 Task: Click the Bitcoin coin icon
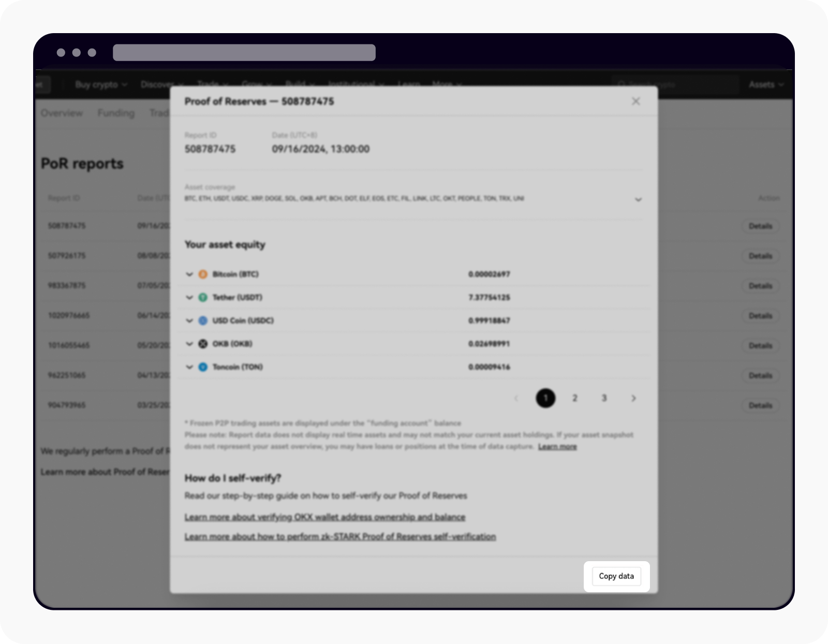(203, 274)
